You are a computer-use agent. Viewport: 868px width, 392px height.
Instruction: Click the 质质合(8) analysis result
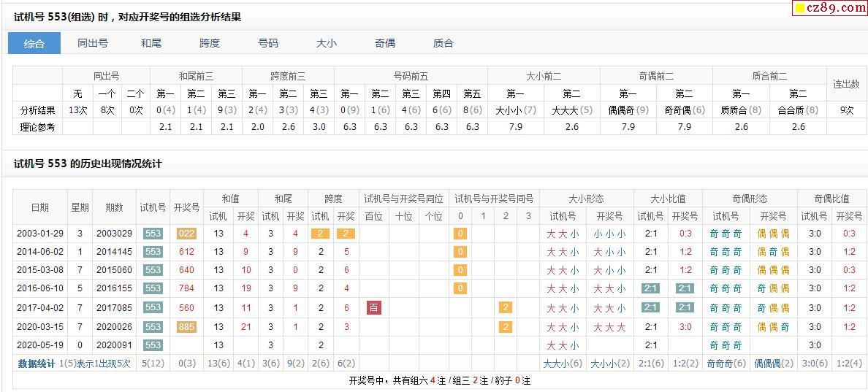click(x=741, y=110)
